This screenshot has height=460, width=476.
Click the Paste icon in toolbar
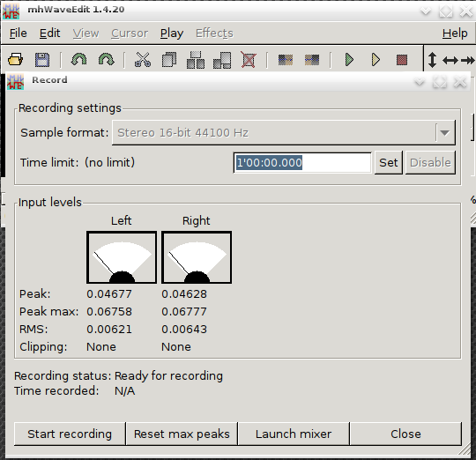(x=196, y=60)
